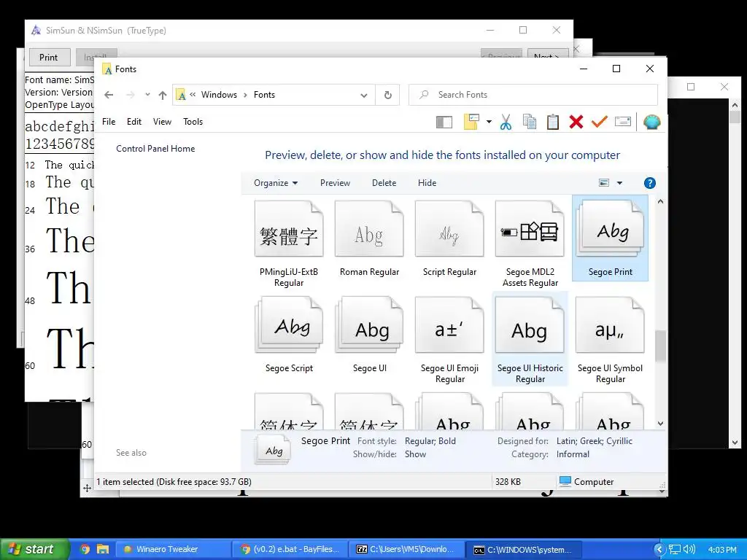Open the Organize dropdown menu
The image size is (747, 560).
275,183
